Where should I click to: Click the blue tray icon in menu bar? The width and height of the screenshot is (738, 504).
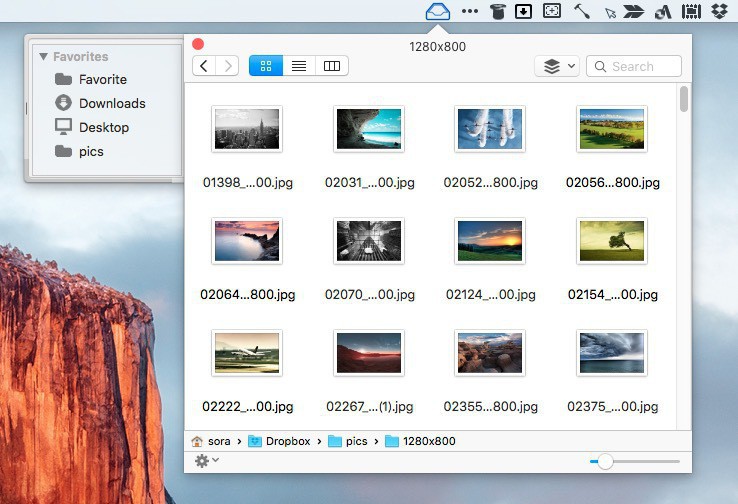point(438,11)
